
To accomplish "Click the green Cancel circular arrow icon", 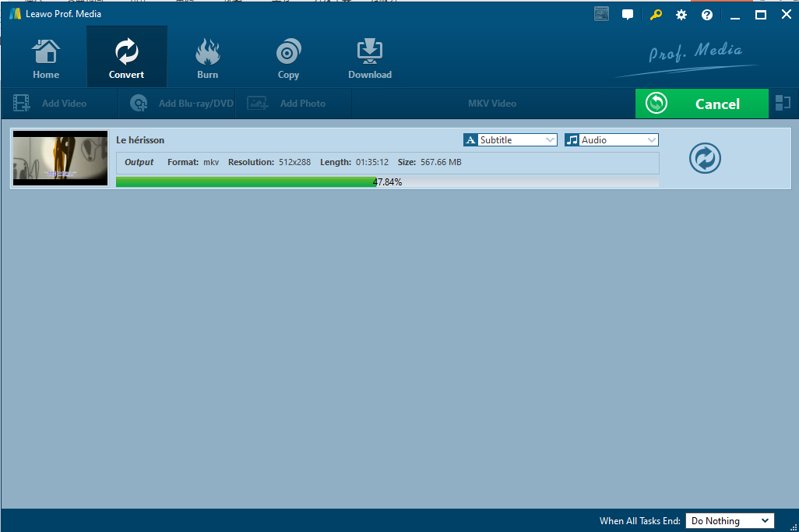I will [656, 103].
